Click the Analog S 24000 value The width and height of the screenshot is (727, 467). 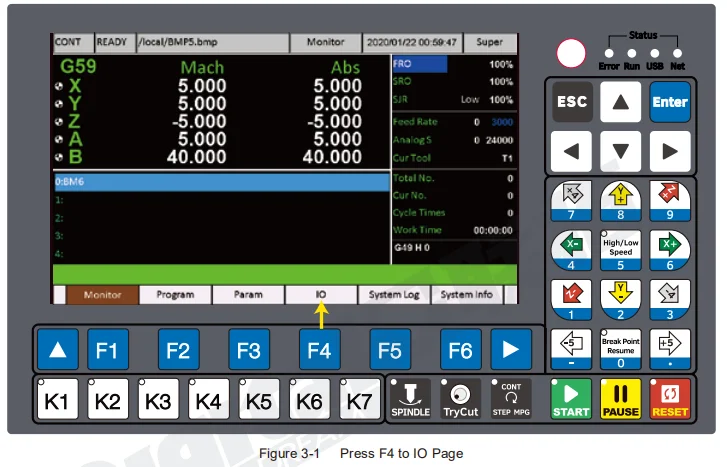pos(499,140)
